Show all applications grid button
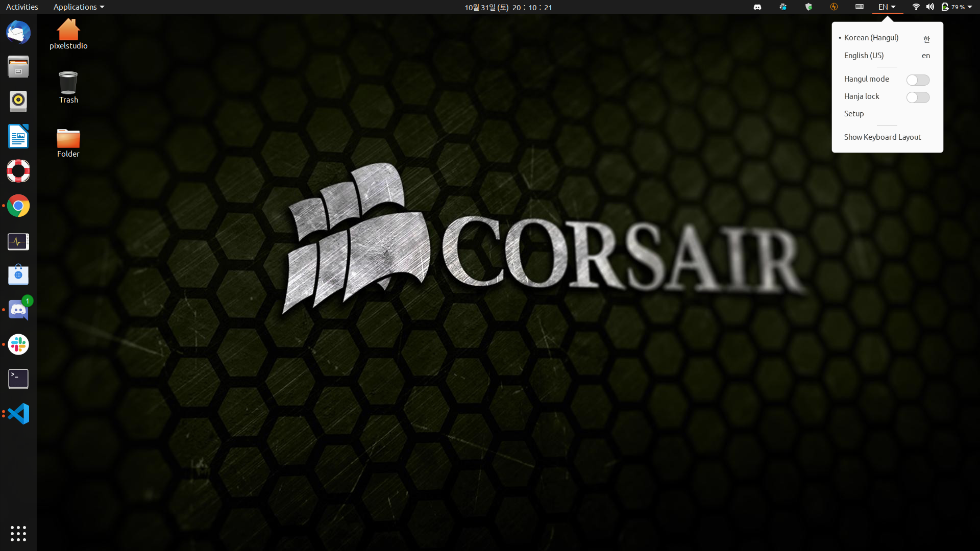The height and width of the screenshot is (551, 980). point(18,534)
